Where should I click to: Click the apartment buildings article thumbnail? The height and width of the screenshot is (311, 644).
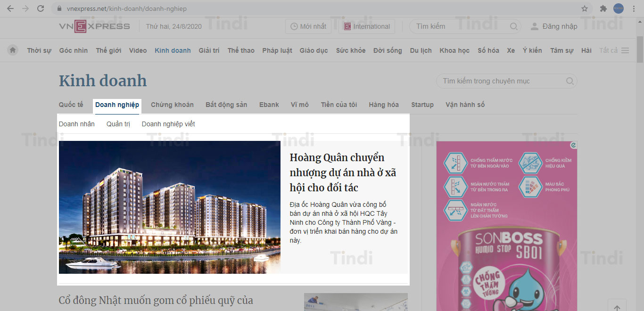169,207
